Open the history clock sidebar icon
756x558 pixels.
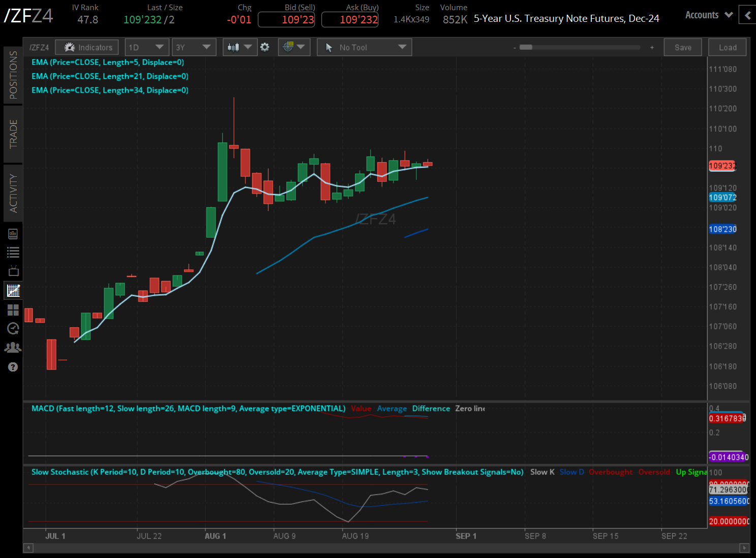coord(13,329)
